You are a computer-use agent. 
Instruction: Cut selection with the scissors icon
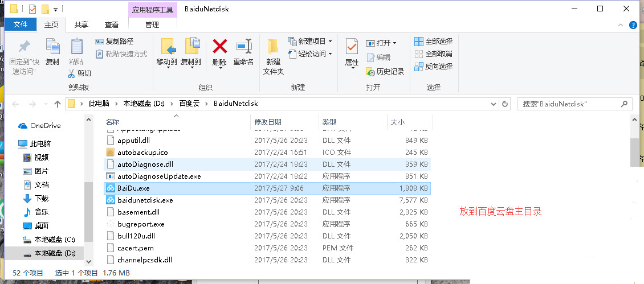pos(79,73)
